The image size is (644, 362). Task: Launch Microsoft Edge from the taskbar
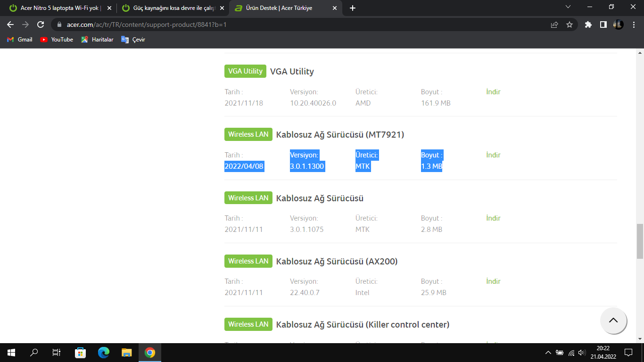click(103, 353)
